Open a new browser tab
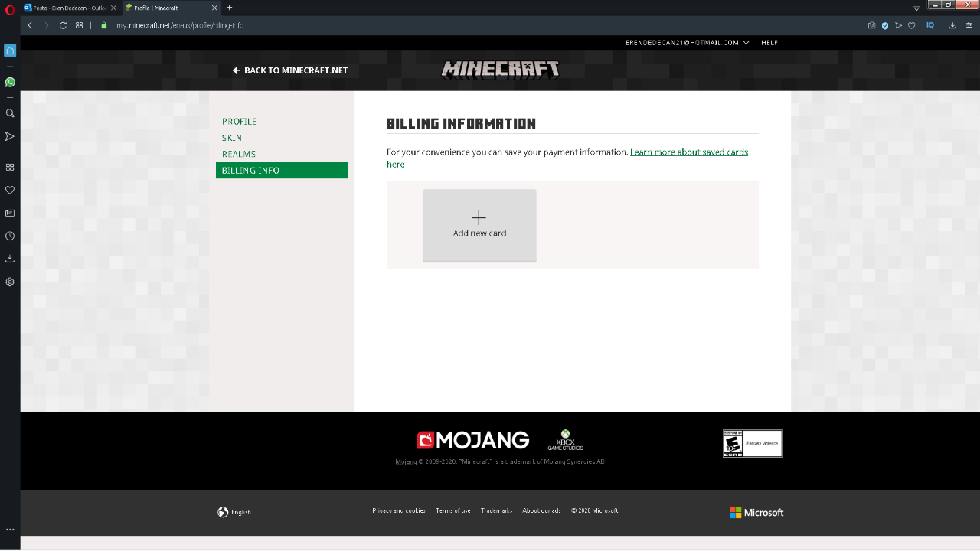The image size is (980, 551). pos(229,8)
